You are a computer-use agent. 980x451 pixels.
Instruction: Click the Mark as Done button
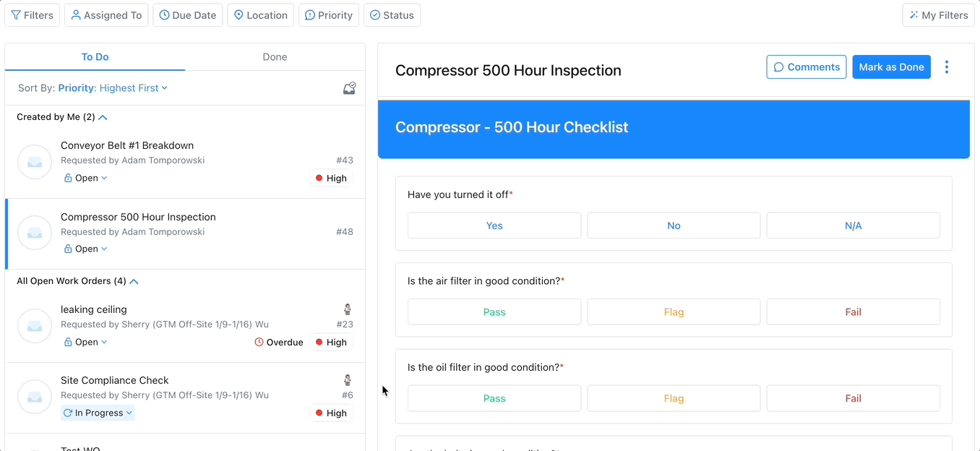(891, 66)
